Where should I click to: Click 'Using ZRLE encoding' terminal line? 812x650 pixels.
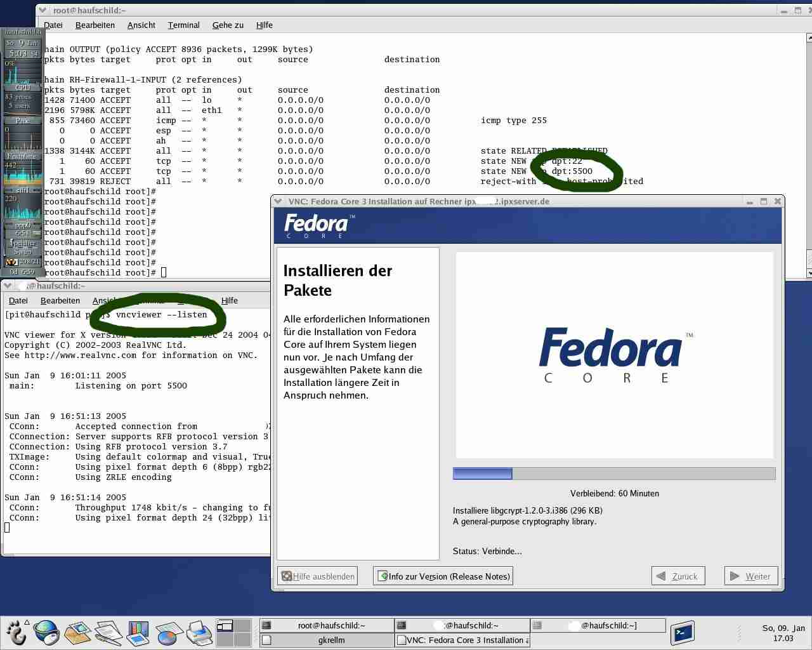click(124, 477)
